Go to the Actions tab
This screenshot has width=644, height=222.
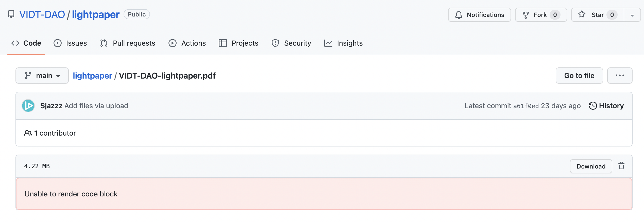point(187,43)
